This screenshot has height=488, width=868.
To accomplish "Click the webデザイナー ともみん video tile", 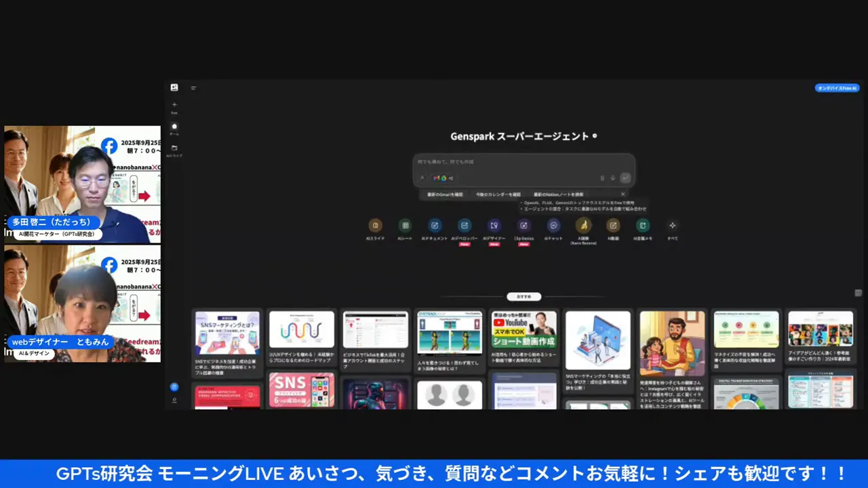I will [83, 304].
